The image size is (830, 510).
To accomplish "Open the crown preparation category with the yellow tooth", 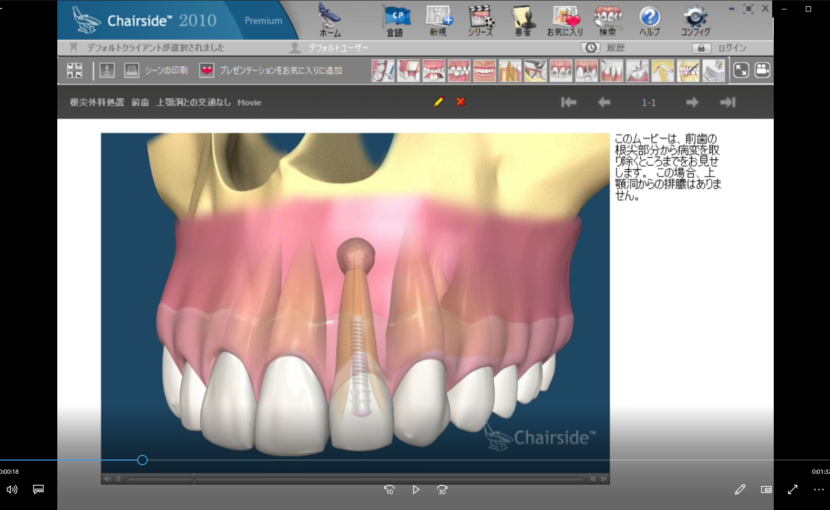I will coord(408,70).
